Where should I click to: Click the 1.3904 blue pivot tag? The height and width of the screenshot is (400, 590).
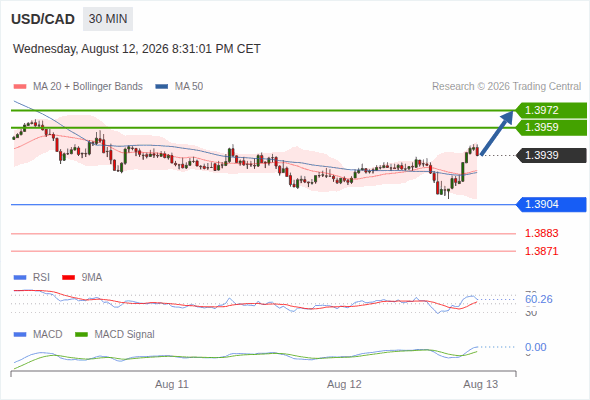[x=551, y=204]
